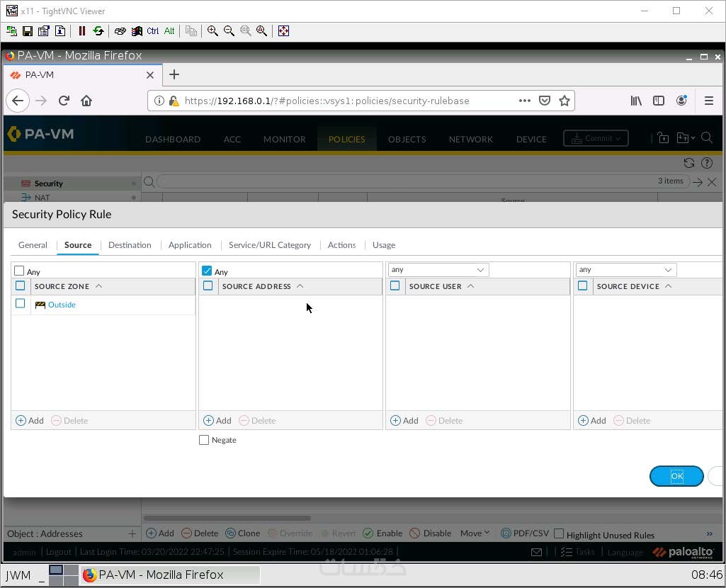Open the Move dropdown in bottom toolbar
This screenshot has height=588, width=726.
click(x=475, y=533)
